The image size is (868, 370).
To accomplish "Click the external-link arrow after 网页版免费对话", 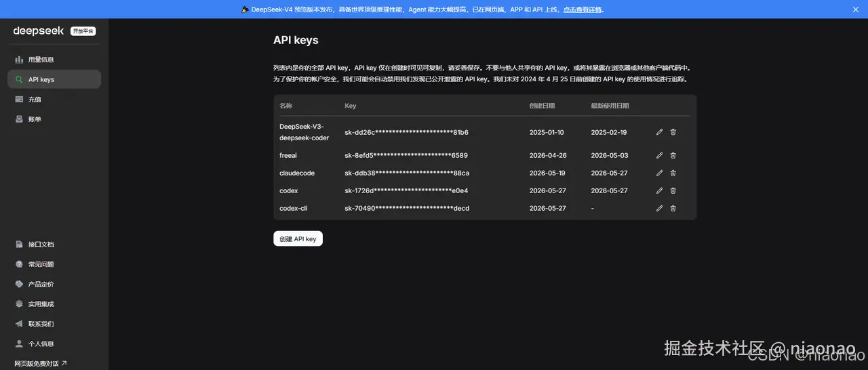I will click(x=64, y=364).
